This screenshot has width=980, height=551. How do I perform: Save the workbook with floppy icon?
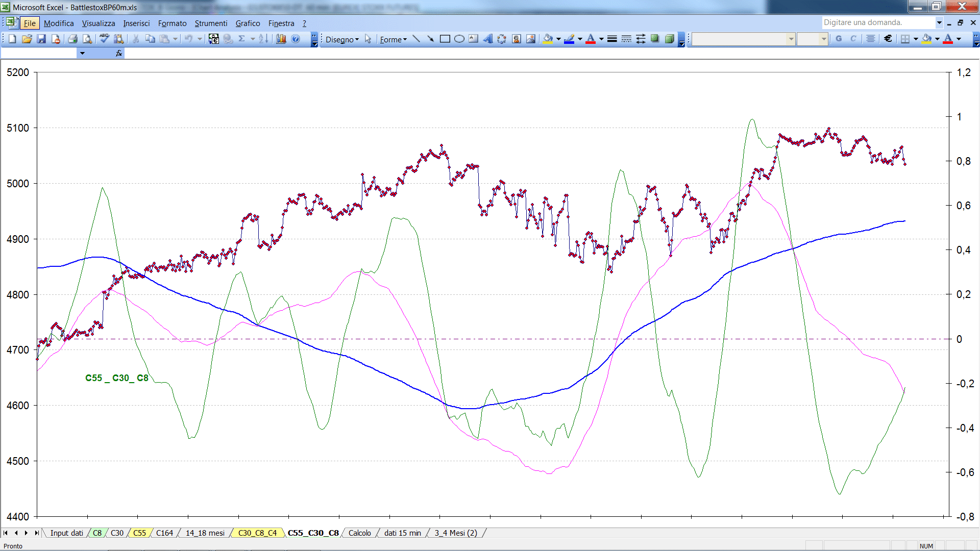41,39
